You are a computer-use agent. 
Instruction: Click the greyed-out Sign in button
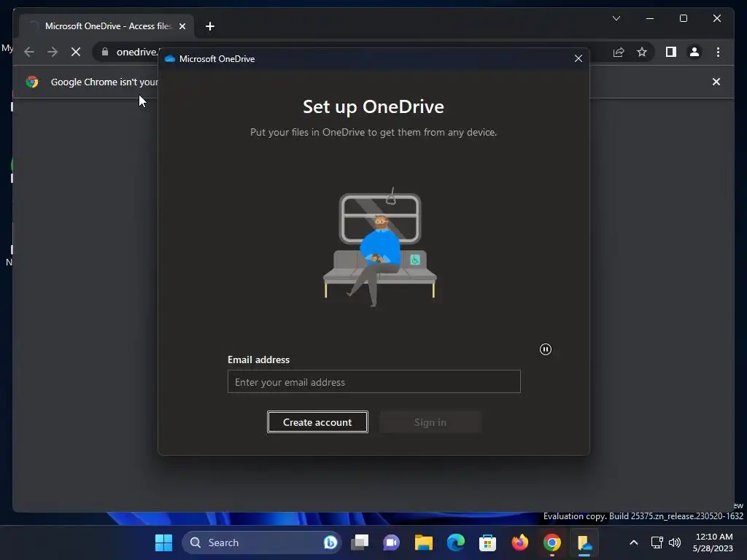point(430,422)
